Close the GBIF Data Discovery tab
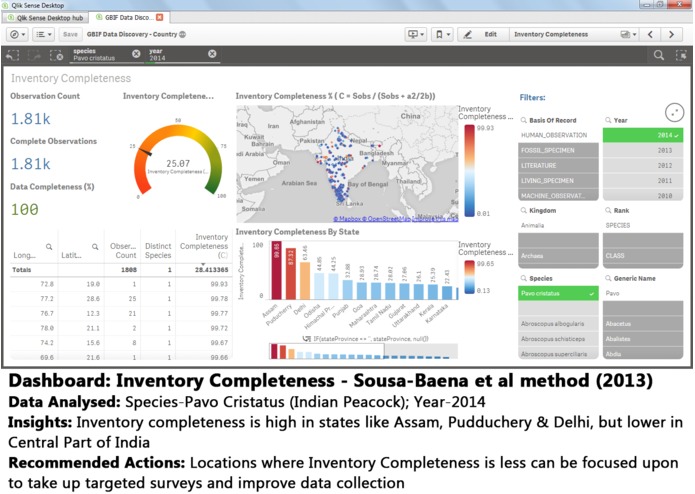695x494 pixels. point(160,17)
